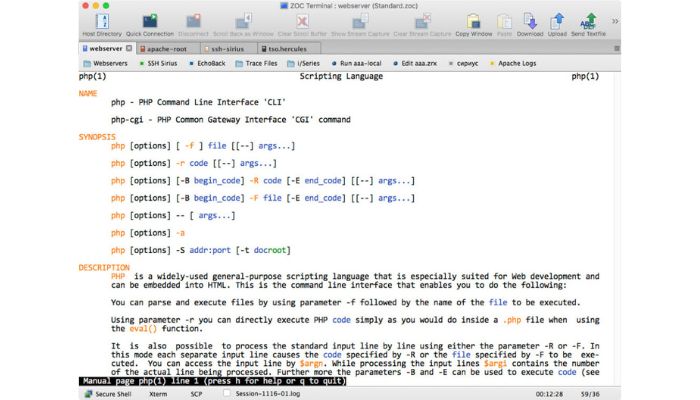Click the Copy Window toolbar icon
Viewport: 700px width, 400px height.
(474, 25)
